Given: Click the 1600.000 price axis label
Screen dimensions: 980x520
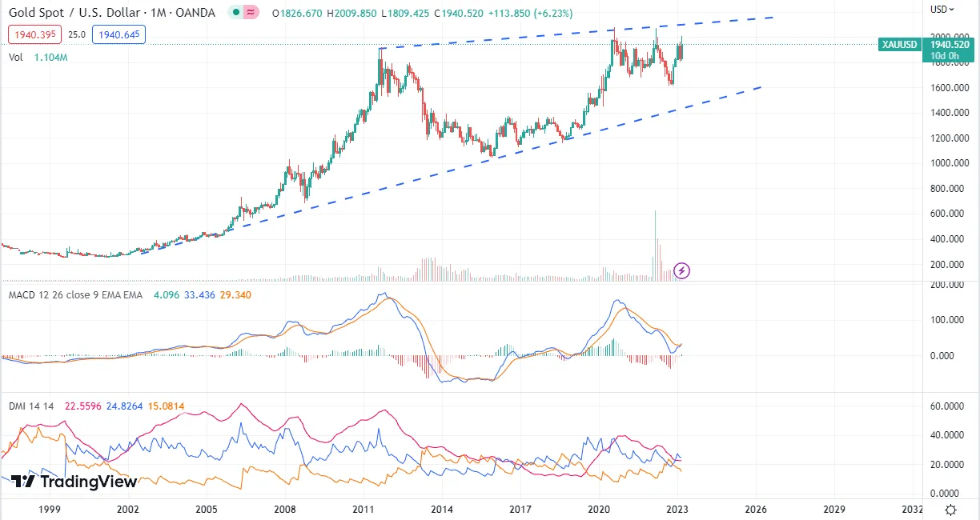Looking at the screenshot, I should pyautogui.click(x=949, y=87).
